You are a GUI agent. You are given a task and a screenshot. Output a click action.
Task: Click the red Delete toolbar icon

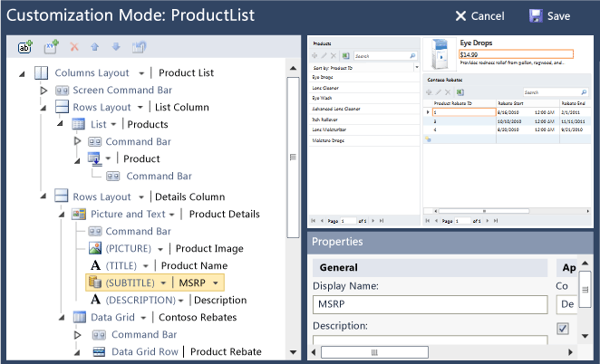tap(74, 46)
